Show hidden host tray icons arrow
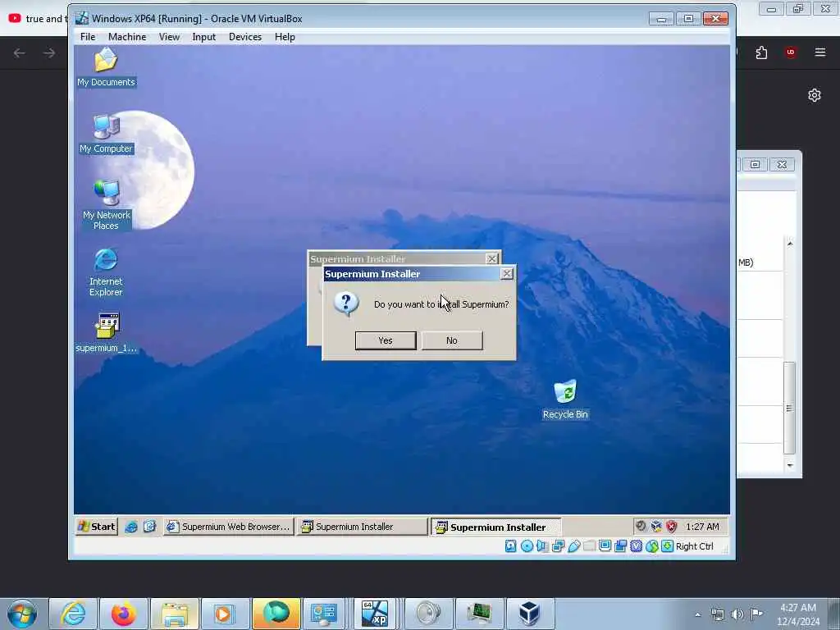840x630 pixels. (697, 614)
